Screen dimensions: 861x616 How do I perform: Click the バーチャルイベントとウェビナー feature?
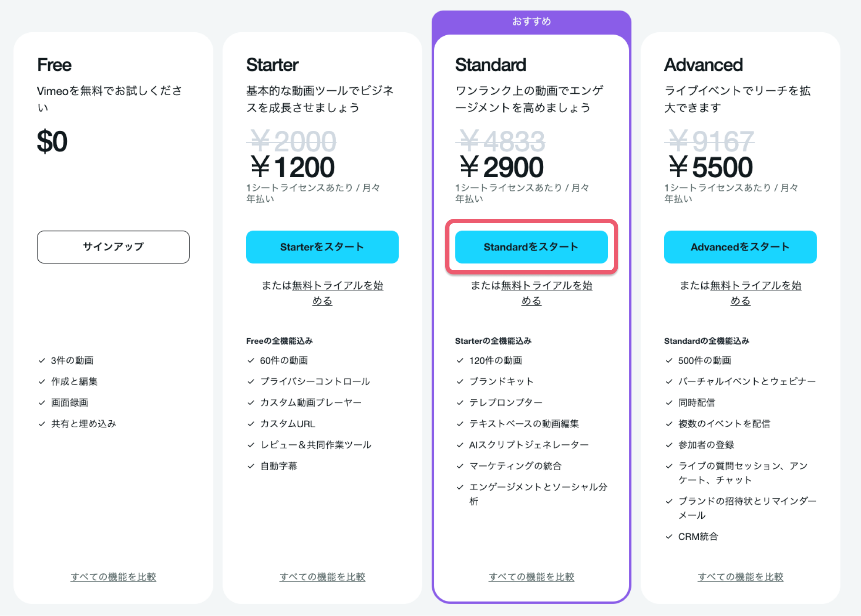coord(747,382)
